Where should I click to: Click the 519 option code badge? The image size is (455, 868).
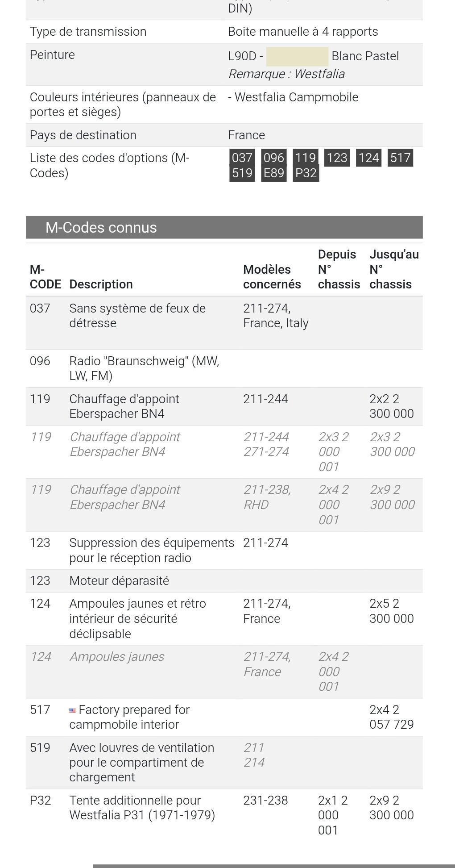point(242,173)
